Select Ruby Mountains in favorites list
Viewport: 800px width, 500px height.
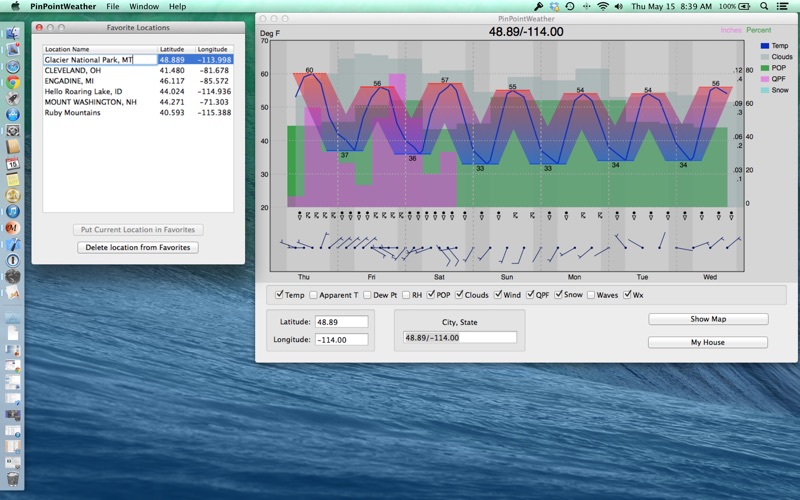[x=138, y=113]
